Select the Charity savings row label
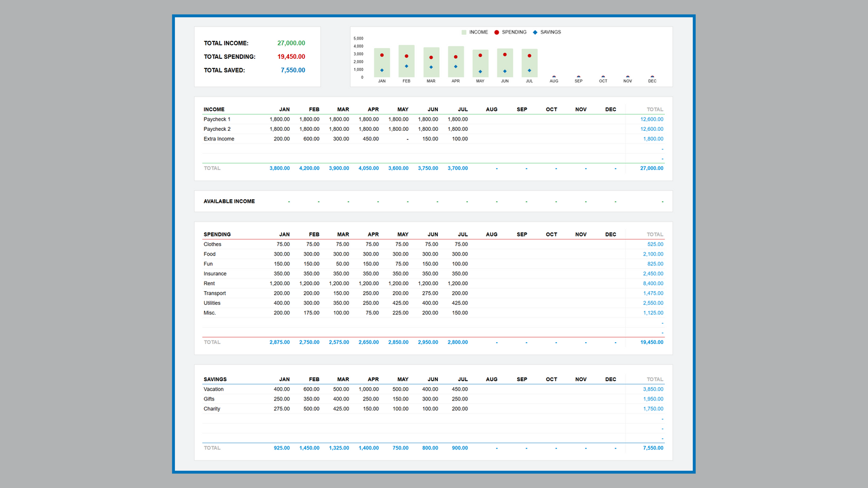Viewport: 868px width, 488px height. click(x=212, y=409)
